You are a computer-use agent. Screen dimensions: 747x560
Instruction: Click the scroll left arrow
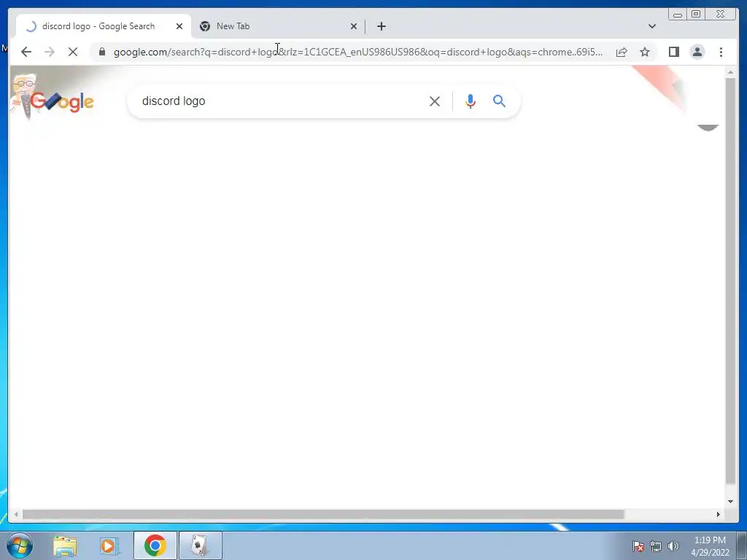click(x=16, y=514)
